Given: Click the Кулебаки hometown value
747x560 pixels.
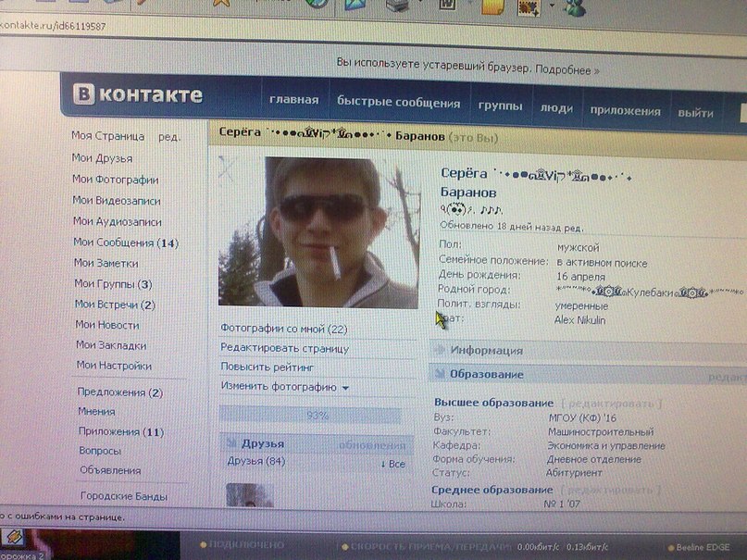Looking at the screenshot, I should pos(649,292).
